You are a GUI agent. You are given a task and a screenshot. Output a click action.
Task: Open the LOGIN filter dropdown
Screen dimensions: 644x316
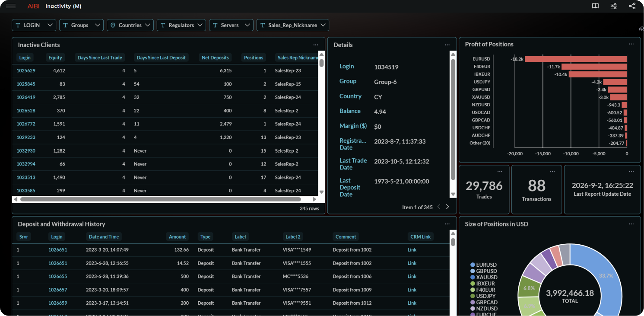[34, 25]
